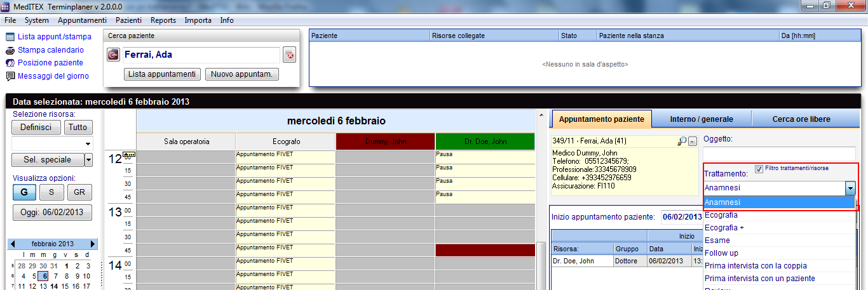Go to next month in mini calendar
868x290 pixels.
point(93,244)
